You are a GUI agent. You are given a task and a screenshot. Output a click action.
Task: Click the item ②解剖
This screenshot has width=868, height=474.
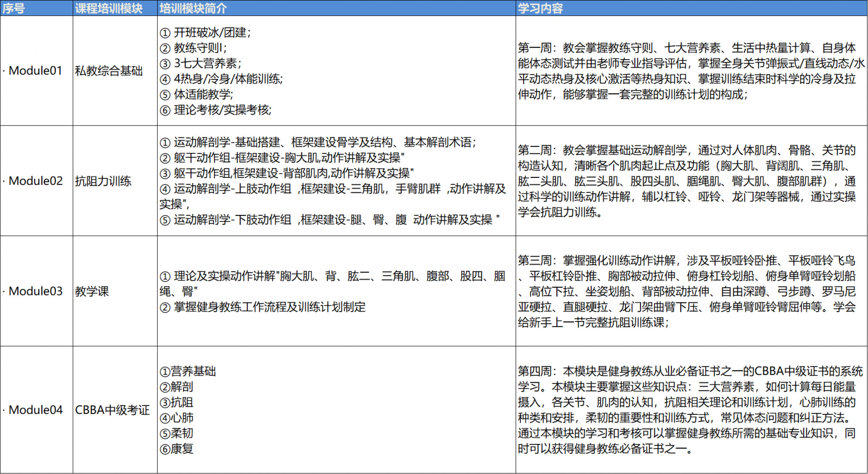pos(176,387)
